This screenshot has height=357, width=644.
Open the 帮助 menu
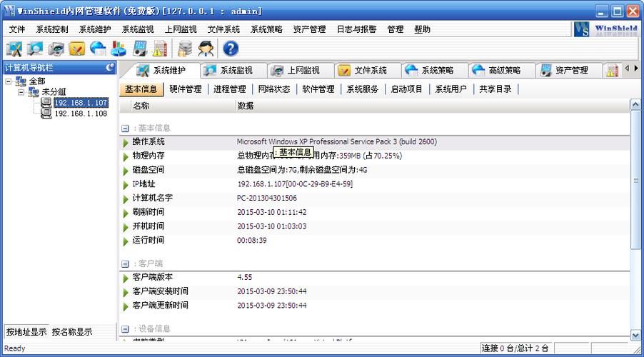[422, 29]
